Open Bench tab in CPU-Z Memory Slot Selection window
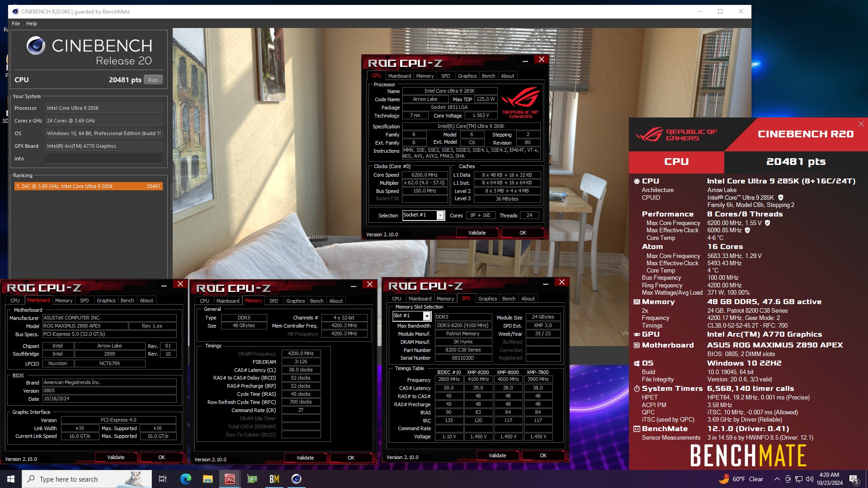This screenshot has height=488, width=868. pos(509,299)
